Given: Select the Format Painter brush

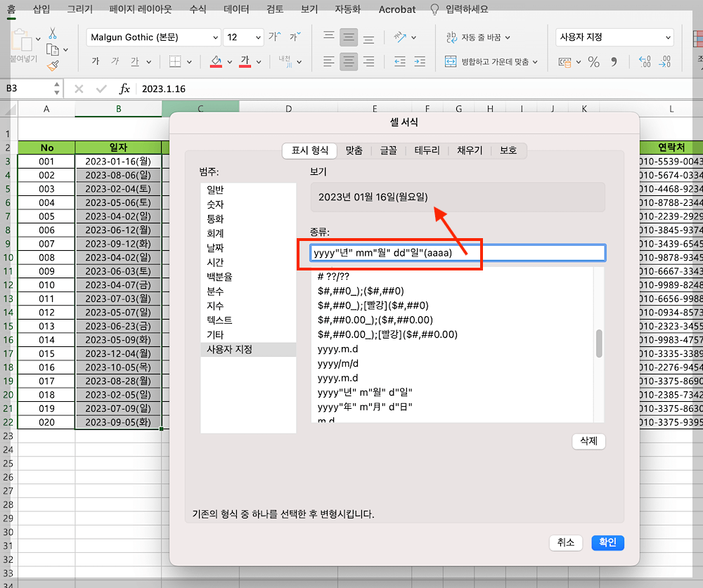Looking at the screenshot, I should click(x=53, y=67).
